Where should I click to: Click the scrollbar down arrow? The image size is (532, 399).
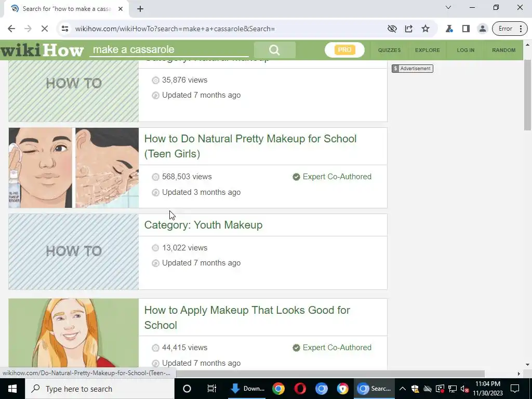coord(528,365)
